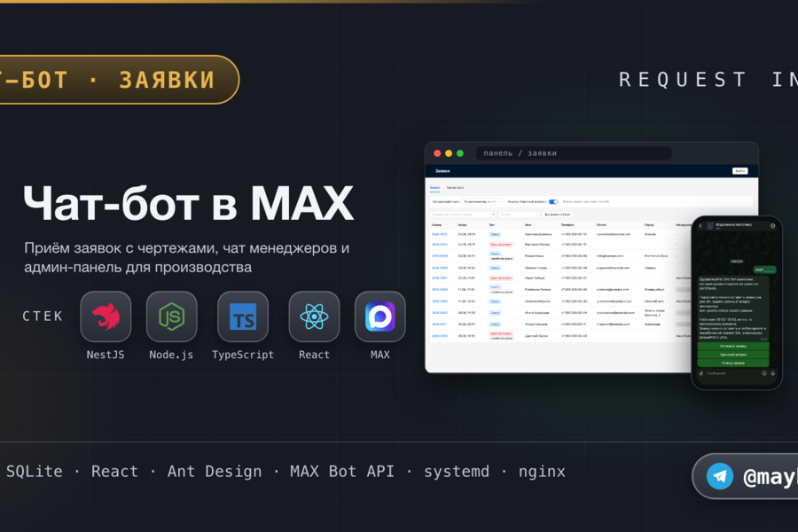Click the green maximize dot on panel window
The height and width of the screenshot is (532, 798).
460,153
